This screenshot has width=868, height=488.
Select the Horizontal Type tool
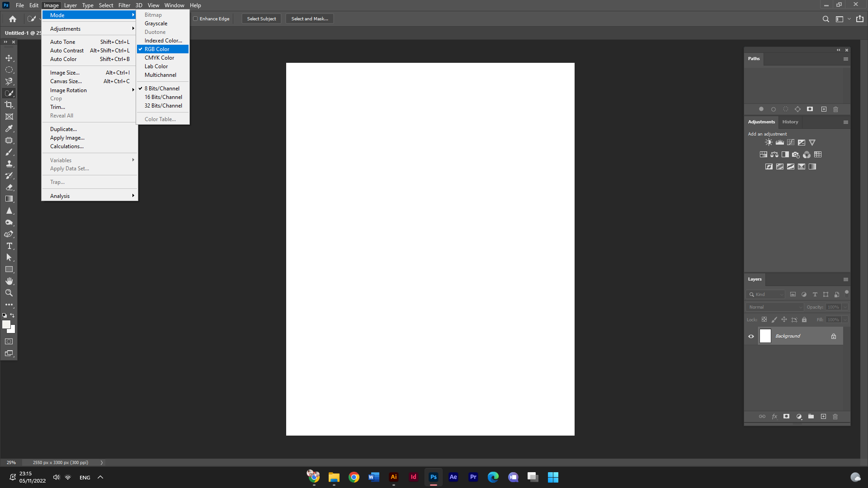[x=9, y=246]
